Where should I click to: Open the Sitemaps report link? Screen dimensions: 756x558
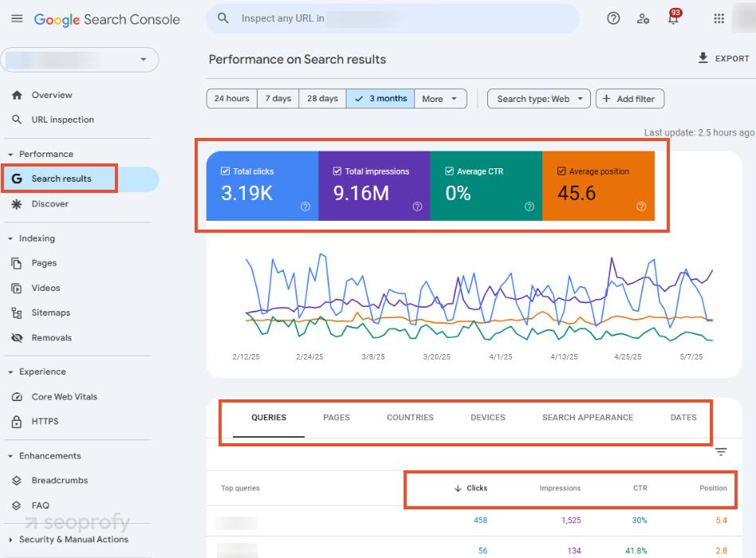(x=51, y=312)
